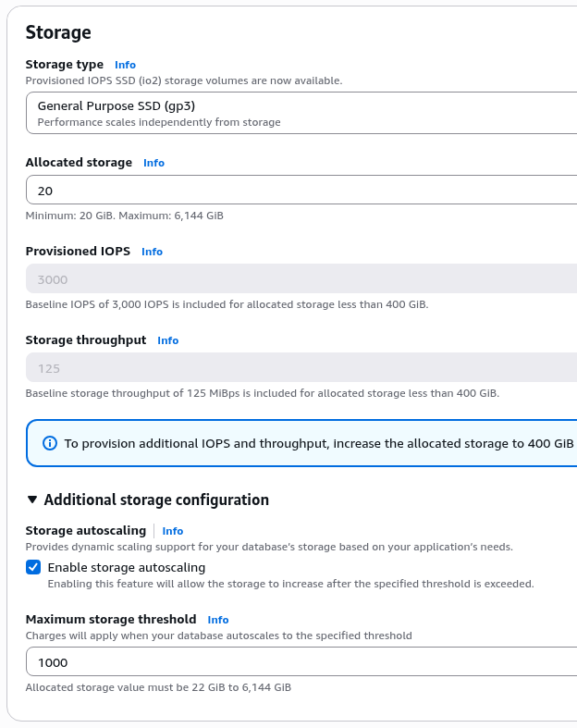The width and height of the screenshot is (577, 728).
Task: Click the 22 GiB to 6,144 GiB hint text
Action: 158,687
